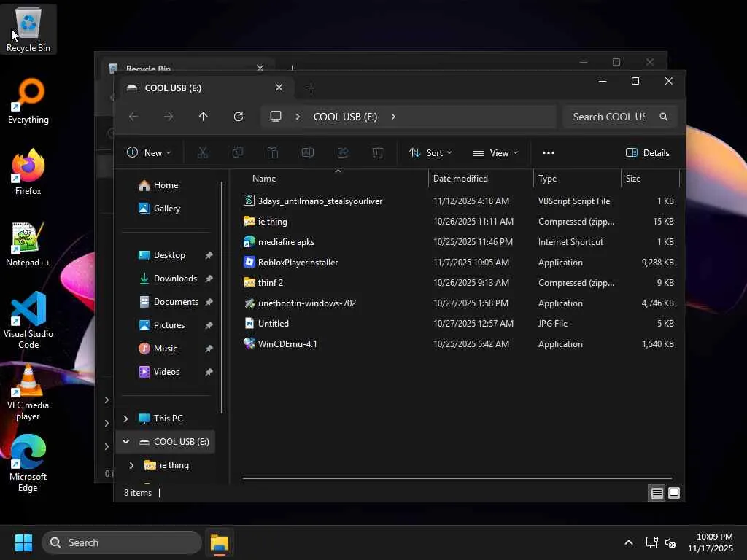Click the network tray icon
The width and height of the screenshot is (747, 560).
pos(651,542)
